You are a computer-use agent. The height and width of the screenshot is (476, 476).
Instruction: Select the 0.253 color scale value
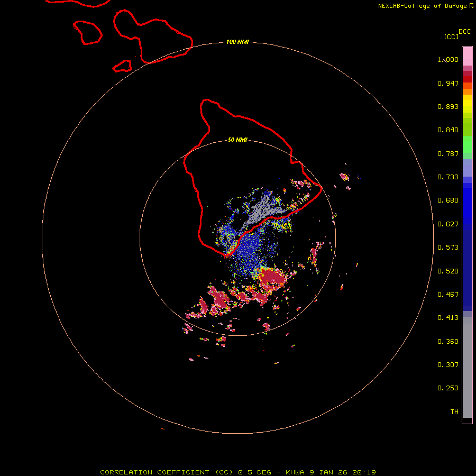click(x=448, y=388)
